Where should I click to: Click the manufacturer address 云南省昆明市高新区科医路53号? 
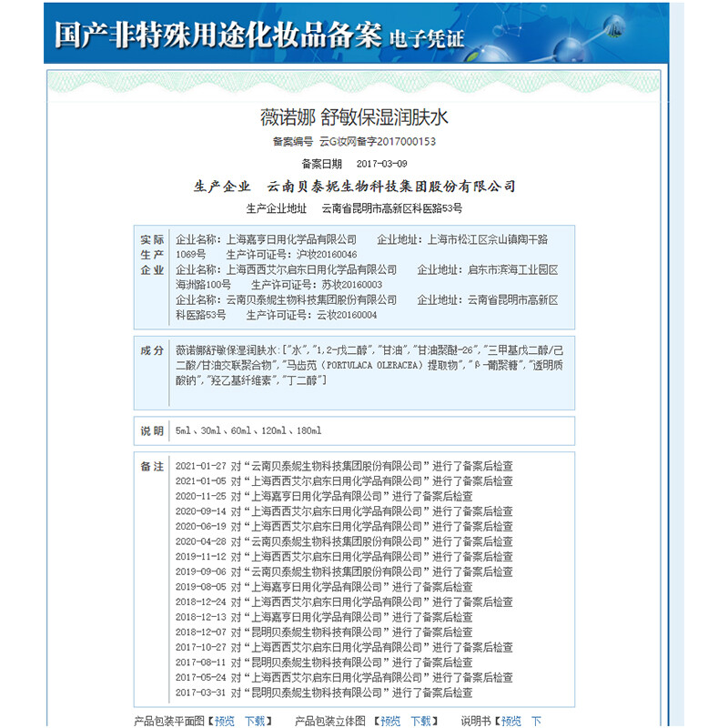click(x=391, y=208)
